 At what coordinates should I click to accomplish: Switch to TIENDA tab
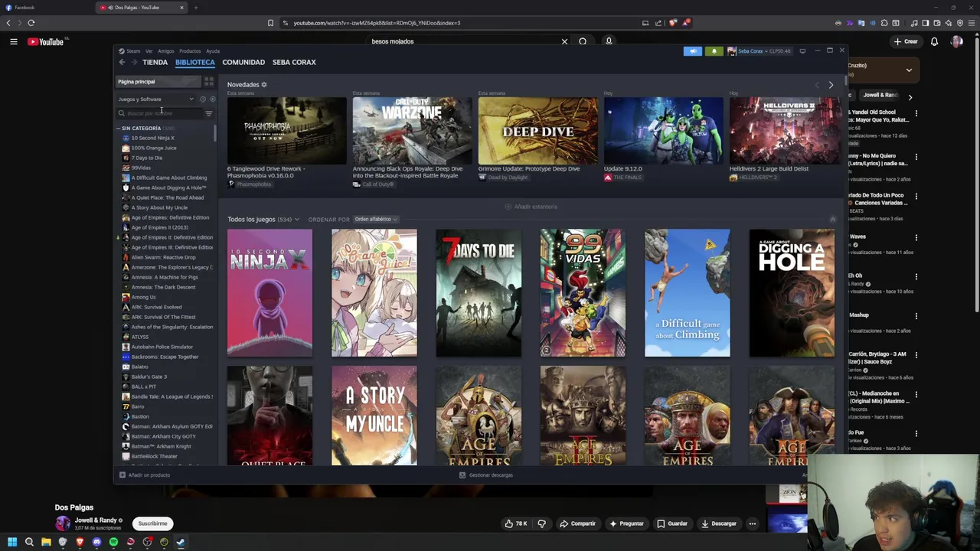click(155, 62)
